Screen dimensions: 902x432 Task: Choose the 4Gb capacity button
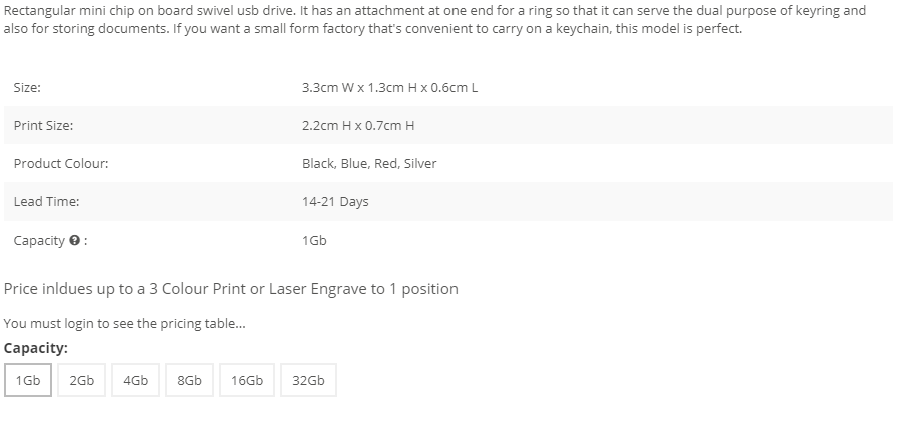pos(136,380)
